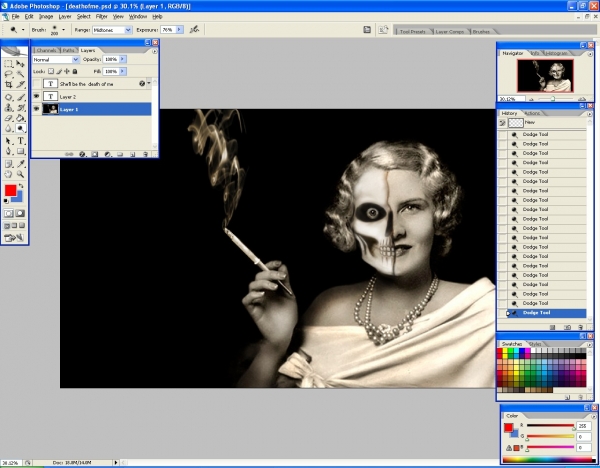The width and height of the screenshot is (600, 468).
Task: Expand the layer effects on text layer
Action: [x=149, y=83]
